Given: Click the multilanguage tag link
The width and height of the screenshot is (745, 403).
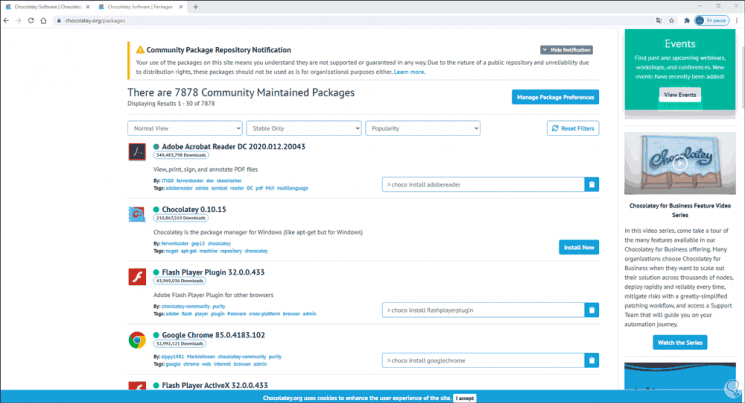Looking at the screenshot, I should click(292, 188).
